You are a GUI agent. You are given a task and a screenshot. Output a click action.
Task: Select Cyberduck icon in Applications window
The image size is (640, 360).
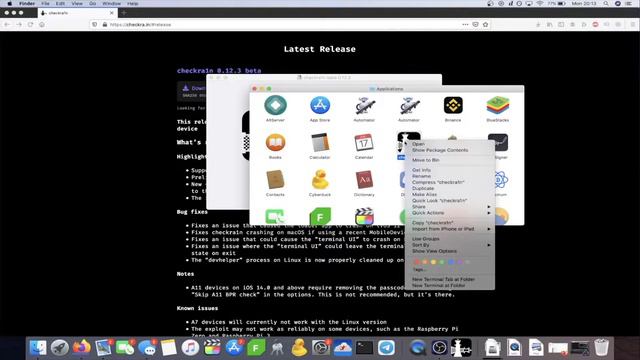click(x=320, y=180)
